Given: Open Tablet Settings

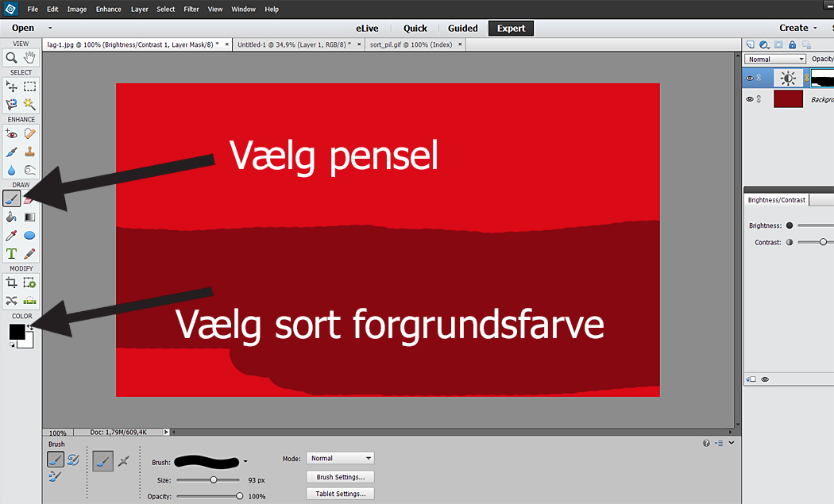Looking at the screenshot, I should [340, 494].
